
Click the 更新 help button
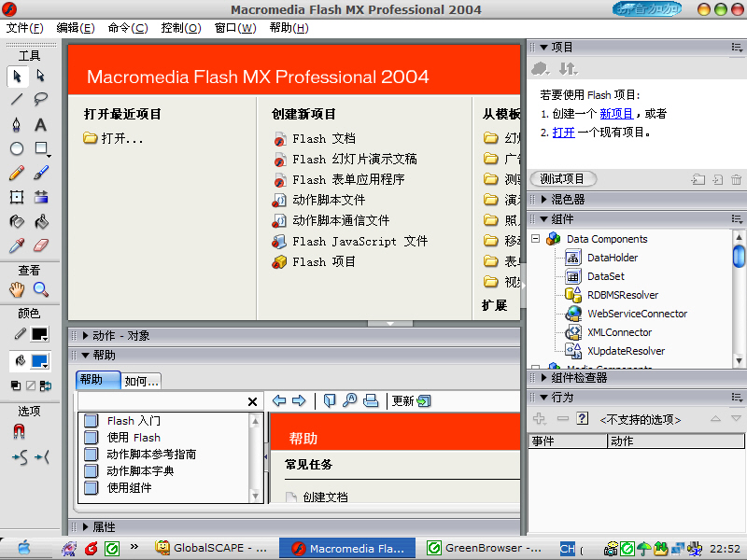tap(411, 401)
